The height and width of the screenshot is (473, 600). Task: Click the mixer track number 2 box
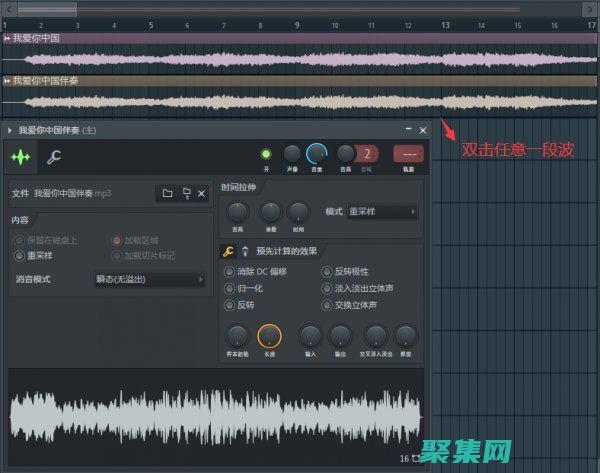368,153
